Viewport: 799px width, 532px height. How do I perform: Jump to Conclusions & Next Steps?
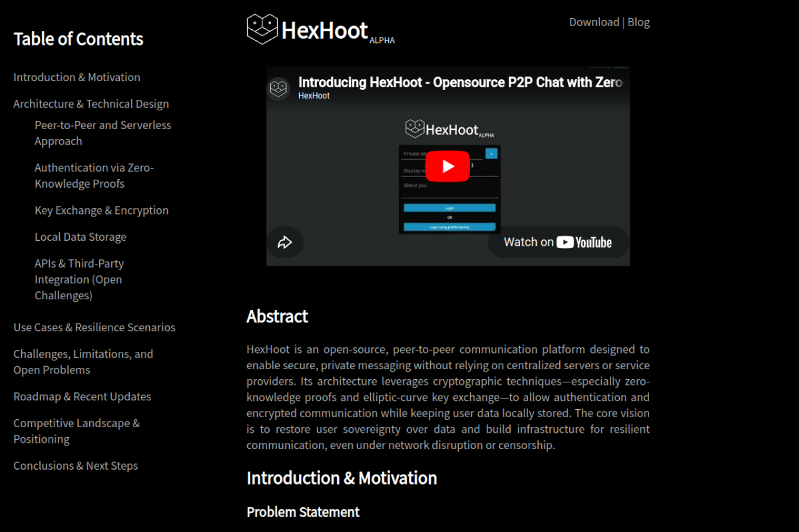[x=76, y=466]
